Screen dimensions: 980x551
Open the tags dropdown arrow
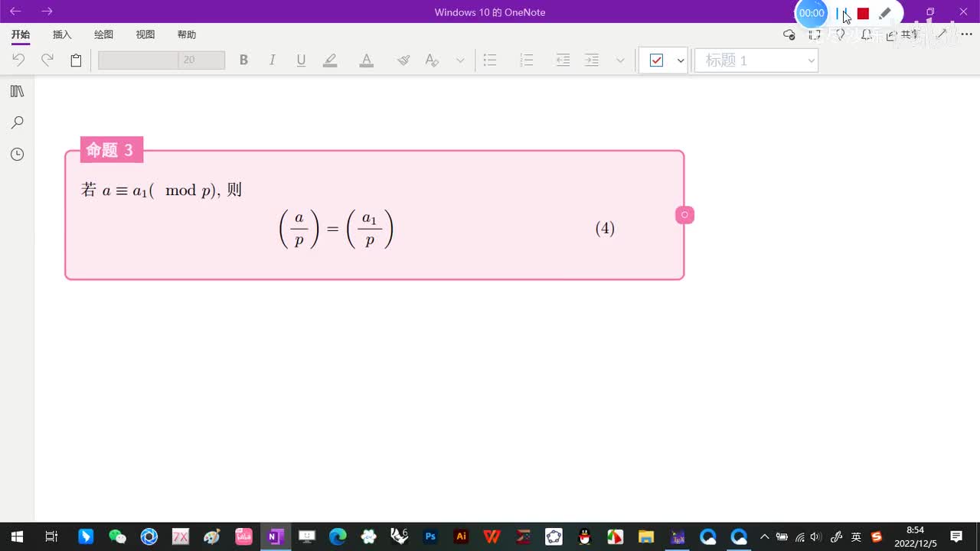coord(681,60)
